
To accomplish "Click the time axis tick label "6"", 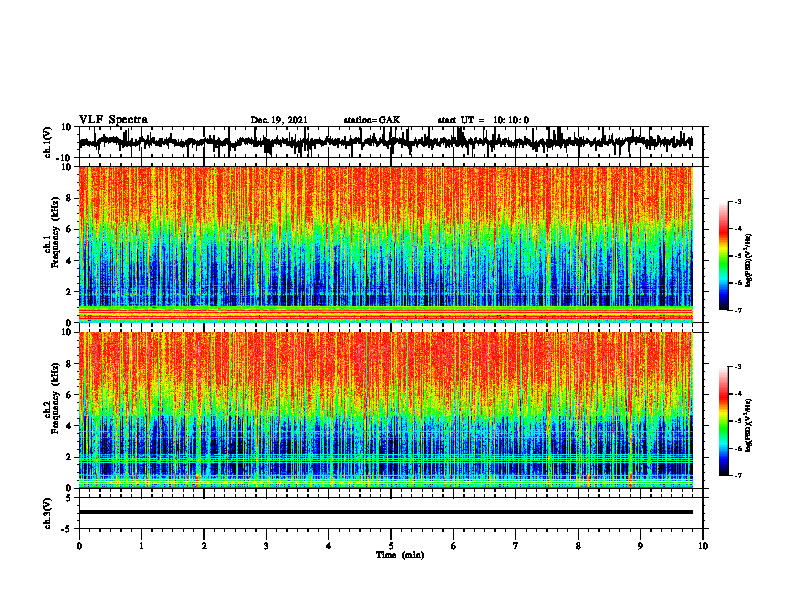I will click(454, 546).
